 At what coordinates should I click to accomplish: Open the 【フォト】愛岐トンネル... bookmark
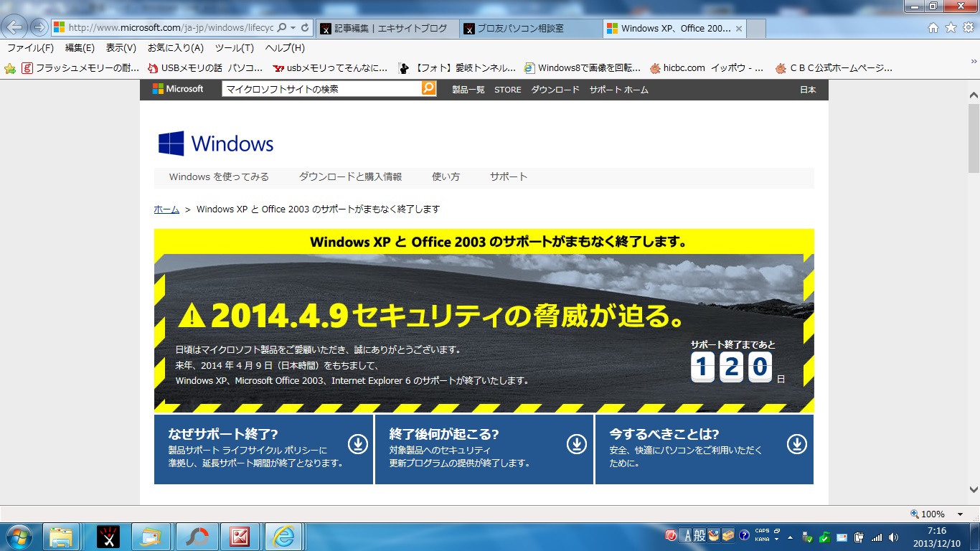[456, 68]
